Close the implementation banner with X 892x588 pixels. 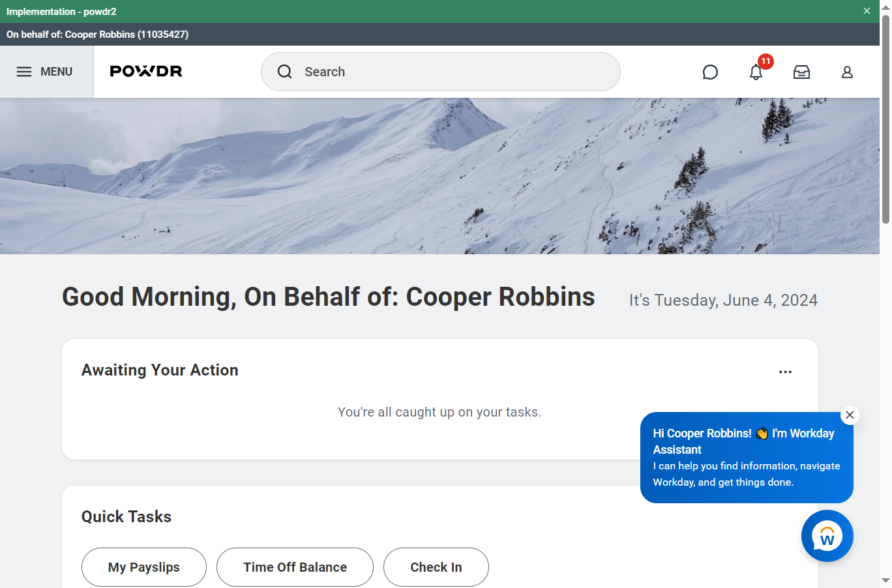tap(867, 11)
